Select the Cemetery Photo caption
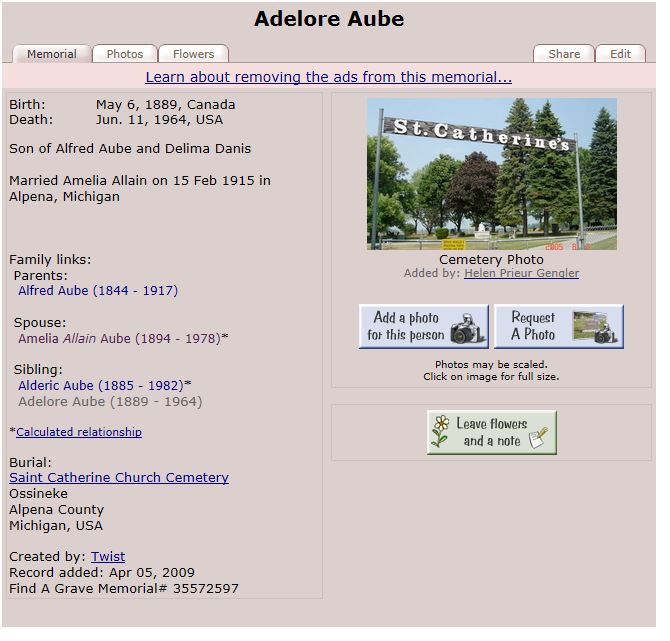The image size is (670, 641). 491,259
